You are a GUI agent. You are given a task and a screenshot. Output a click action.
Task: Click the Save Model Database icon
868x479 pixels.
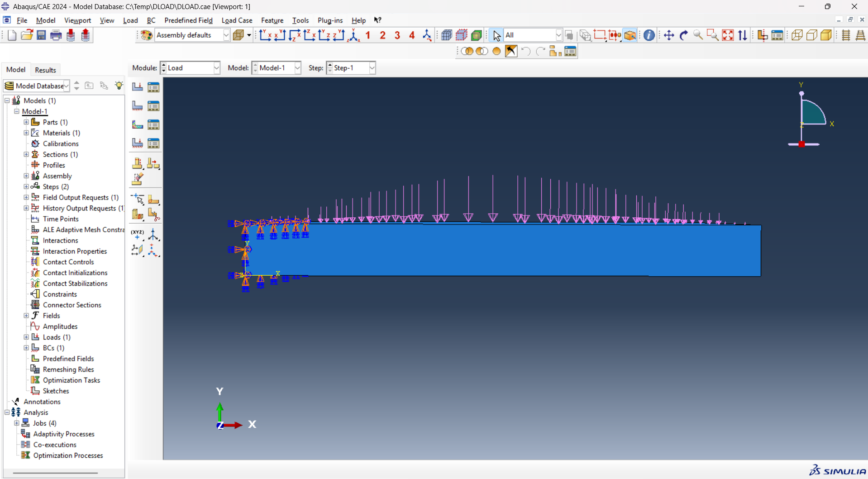41,35
